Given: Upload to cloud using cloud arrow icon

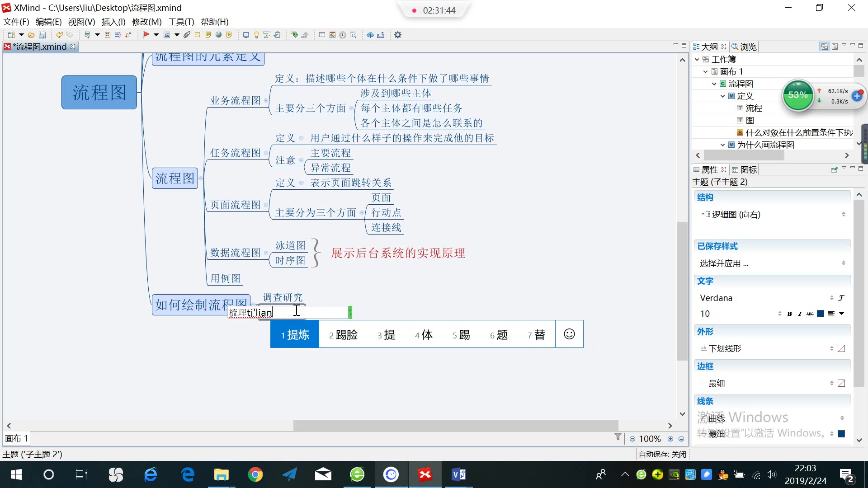Looking at the screenshot, I should (370, 35).
